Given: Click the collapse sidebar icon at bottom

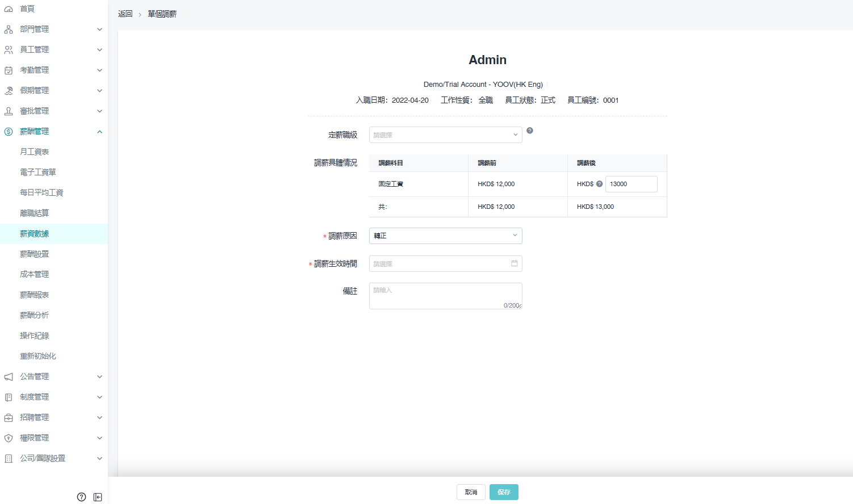Looking at the screenshot, I should [98, 497].
